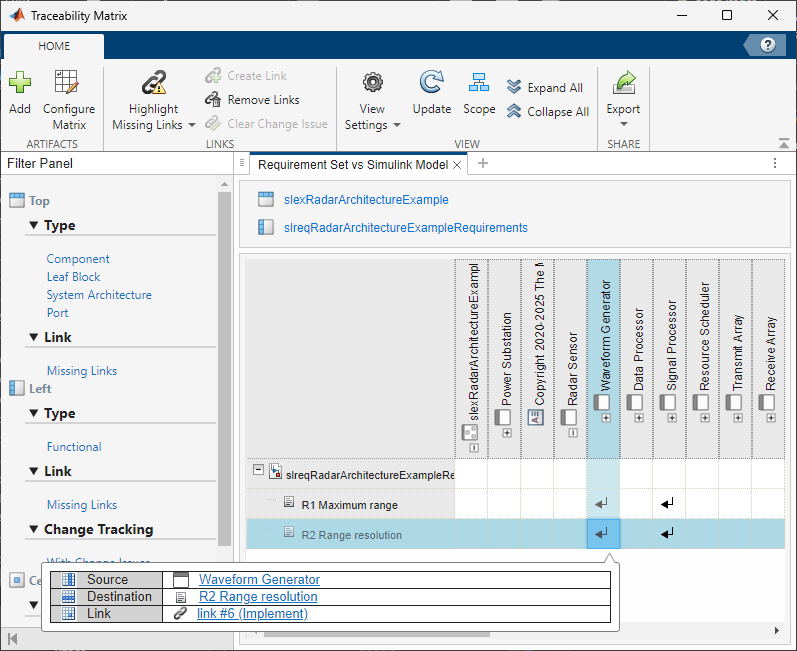Expand the Power Substation column
Viewport: 797px width, 651px height.
click(x=507, y=432)
